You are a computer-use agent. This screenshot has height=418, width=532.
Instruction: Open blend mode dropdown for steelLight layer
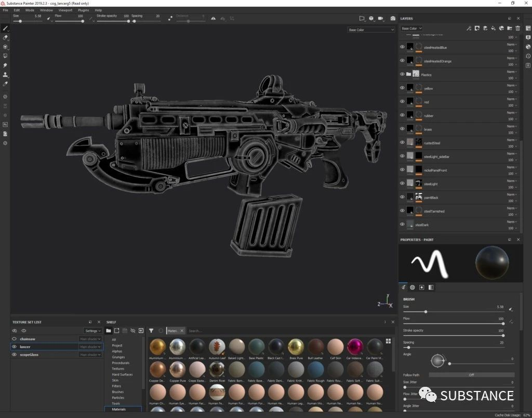point(512,181)
